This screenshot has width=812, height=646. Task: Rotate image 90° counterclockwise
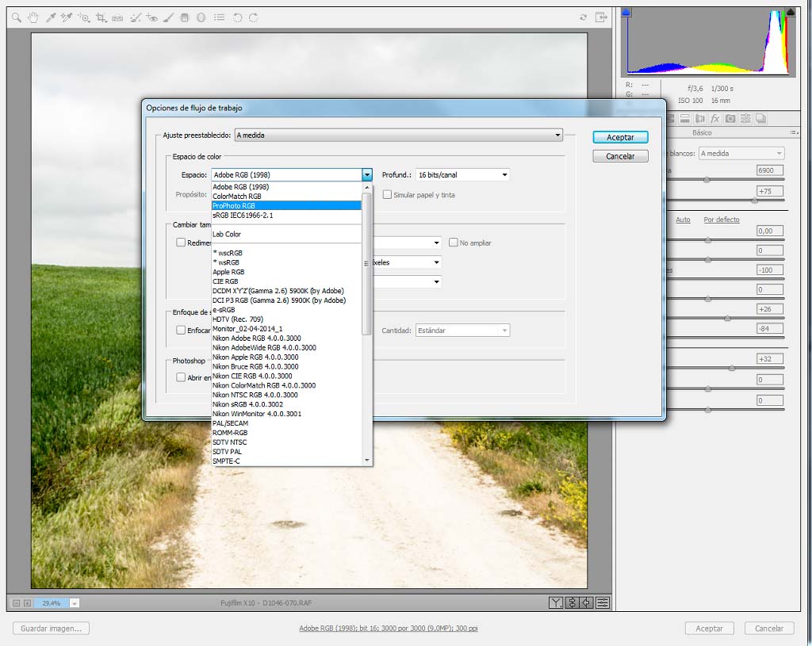237,18
